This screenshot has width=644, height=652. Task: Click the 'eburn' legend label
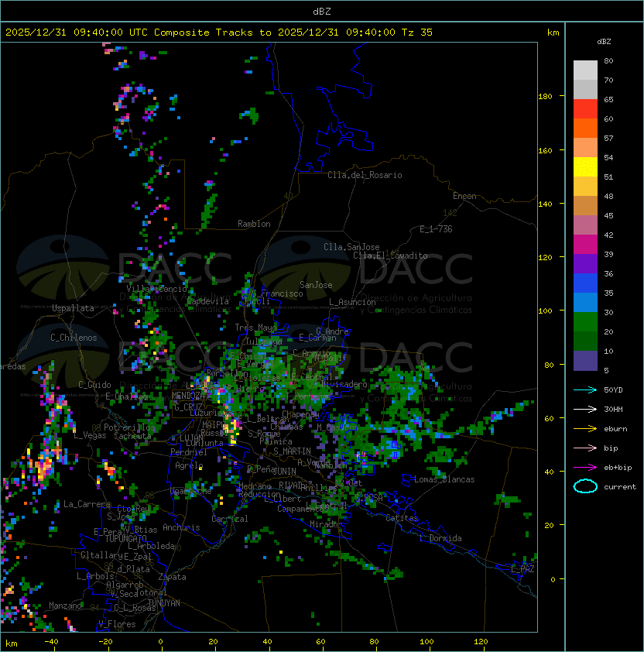coord(615,429)
